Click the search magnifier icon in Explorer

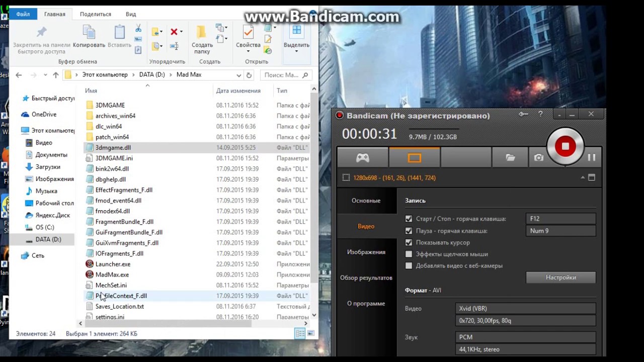[305, 75]
